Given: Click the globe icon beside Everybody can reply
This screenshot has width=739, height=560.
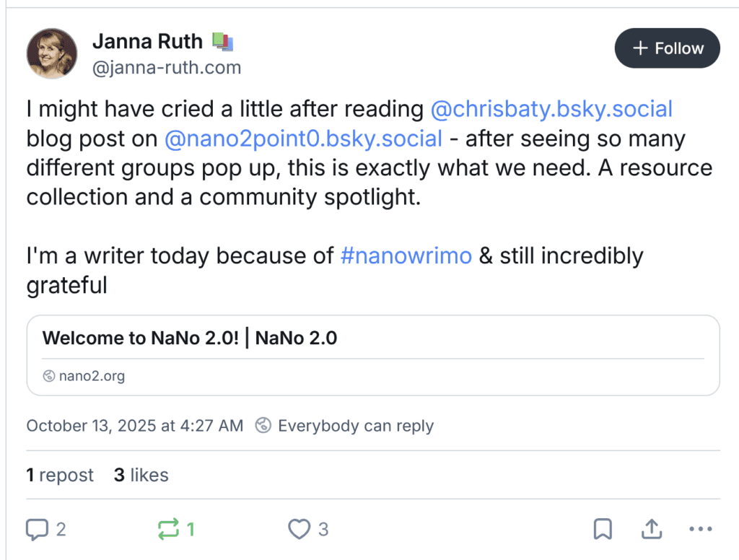Looking at the screenshot, I should tap(263, 425).
